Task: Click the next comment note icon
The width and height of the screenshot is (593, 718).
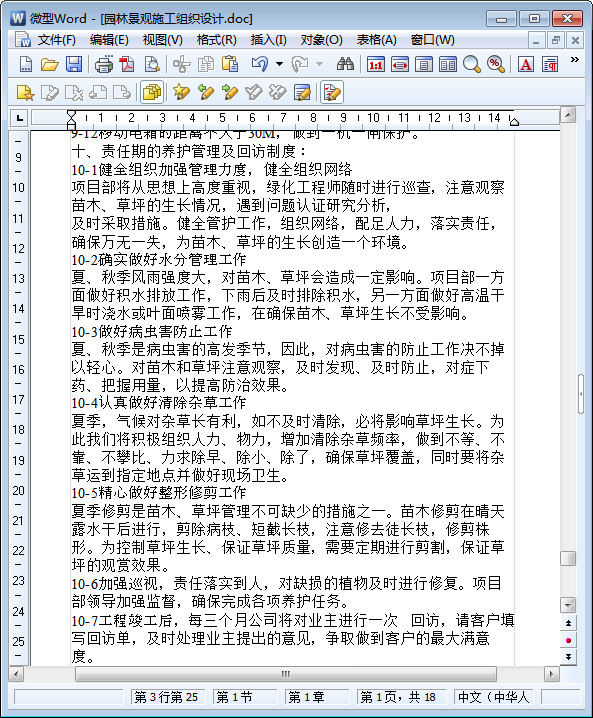Action: (x=122, y=93)
